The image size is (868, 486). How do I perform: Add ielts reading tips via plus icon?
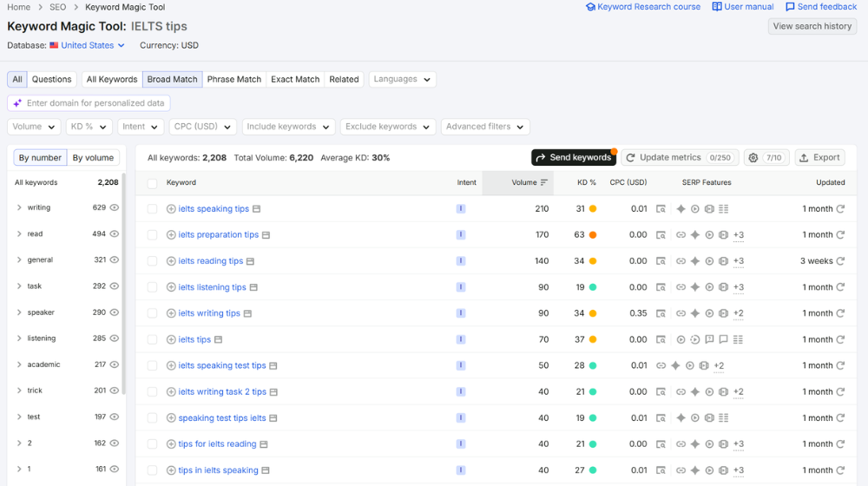(x=171, y=260)
